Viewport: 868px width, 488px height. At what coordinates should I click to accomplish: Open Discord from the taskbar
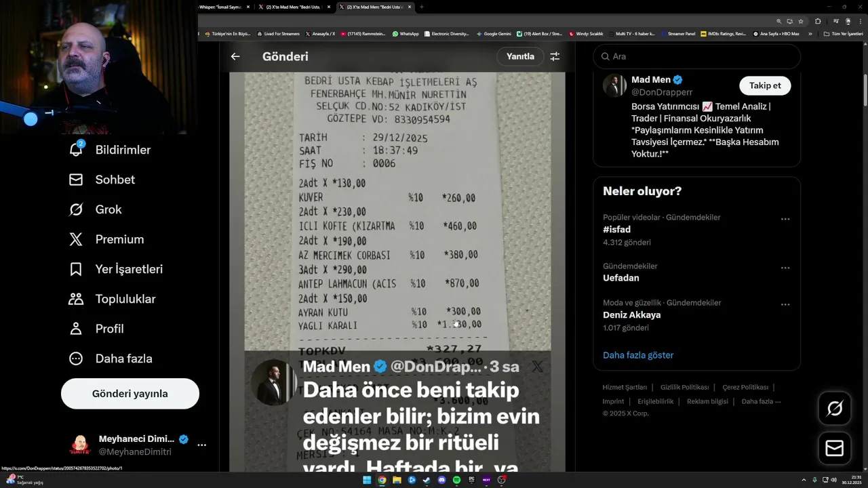pos(441,480)
